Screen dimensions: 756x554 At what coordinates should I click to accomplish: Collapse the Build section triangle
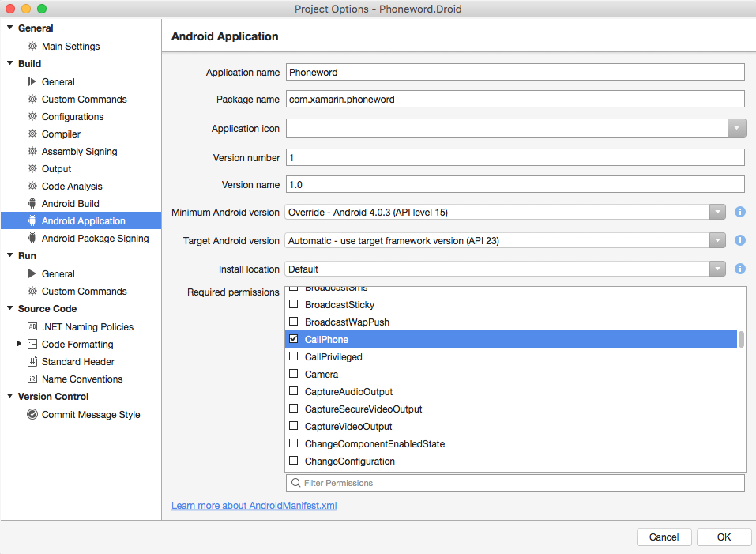tap(9, 63)
